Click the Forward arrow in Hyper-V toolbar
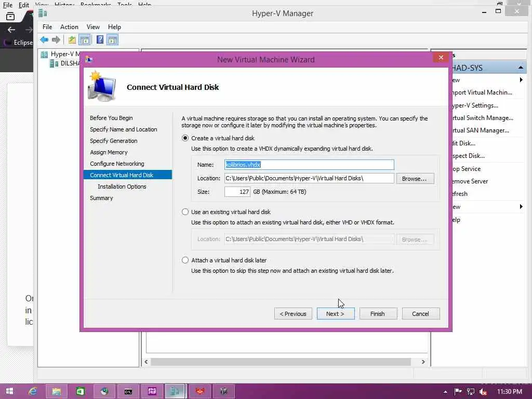 tap(56, 40)
